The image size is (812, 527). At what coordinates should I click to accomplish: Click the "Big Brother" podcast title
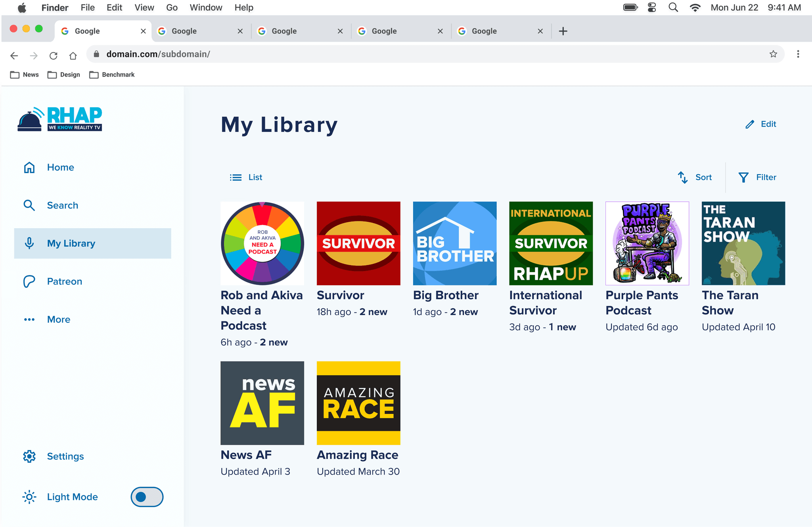click(x=446, y=295)
